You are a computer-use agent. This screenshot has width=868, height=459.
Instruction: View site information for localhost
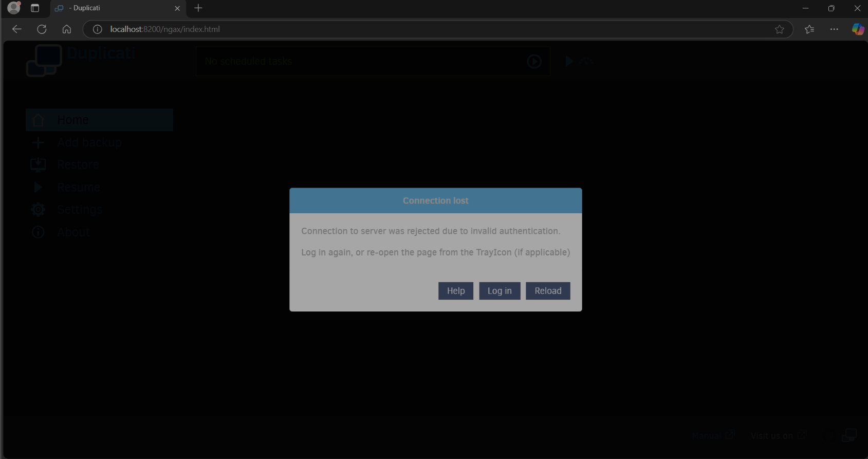(x=97, y=29)
